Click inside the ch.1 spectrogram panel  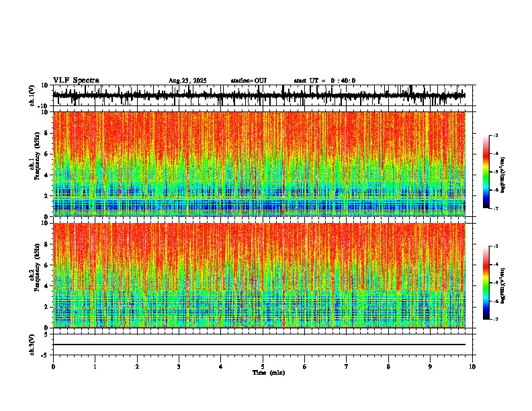point(259,164)
